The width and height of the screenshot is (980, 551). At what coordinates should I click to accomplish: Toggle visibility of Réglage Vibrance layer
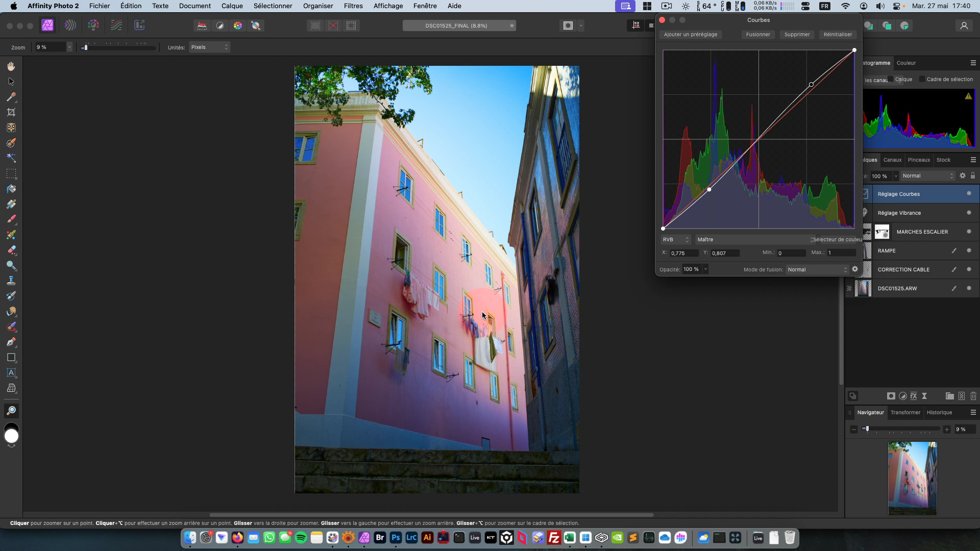(969, 213)
